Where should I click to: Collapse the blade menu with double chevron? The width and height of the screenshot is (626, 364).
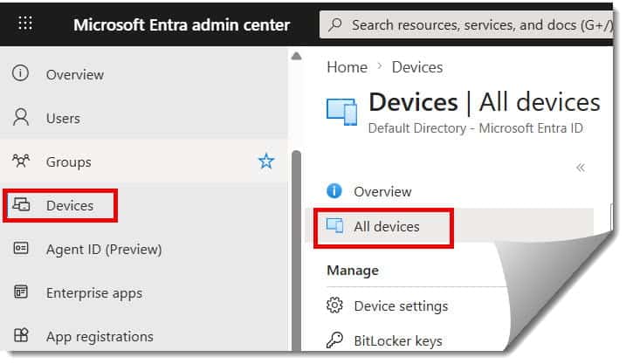coord(581,168)
